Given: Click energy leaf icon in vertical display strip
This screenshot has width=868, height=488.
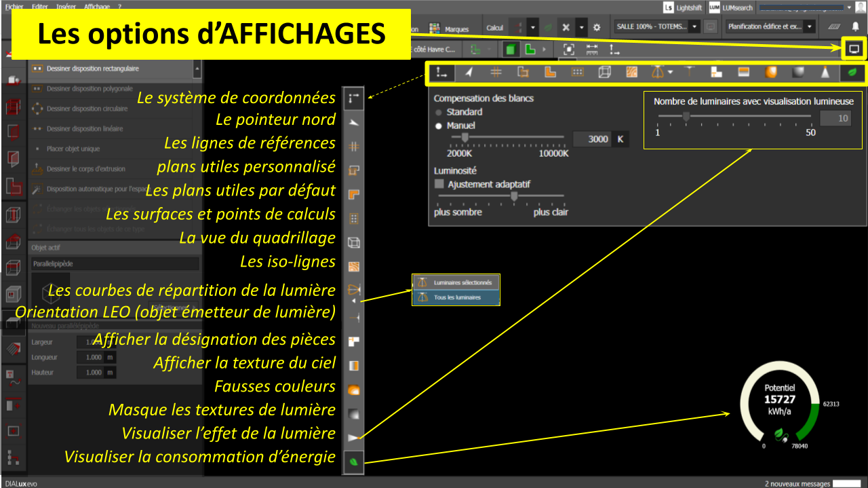Looking at the screenshot, I should click(353, 462).
